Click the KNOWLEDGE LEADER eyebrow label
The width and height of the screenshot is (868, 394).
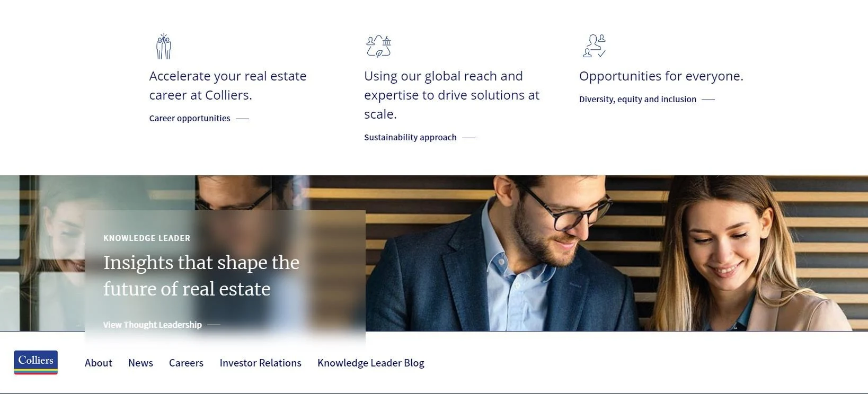(147, 238)
